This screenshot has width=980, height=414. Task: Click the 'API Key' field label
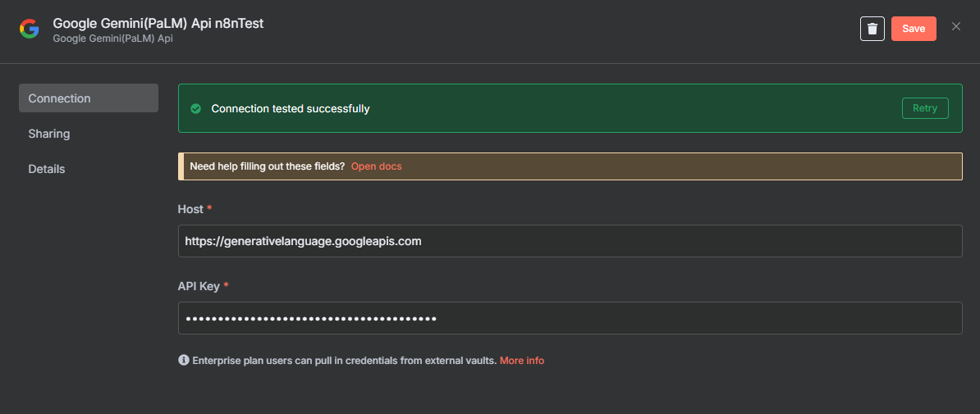pyautogui.click(x=199, y=287)
